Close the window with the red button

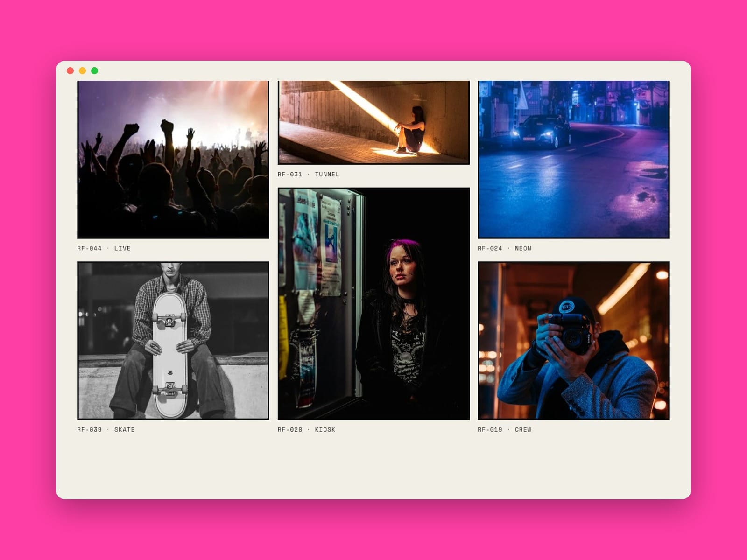pos(70,70)
